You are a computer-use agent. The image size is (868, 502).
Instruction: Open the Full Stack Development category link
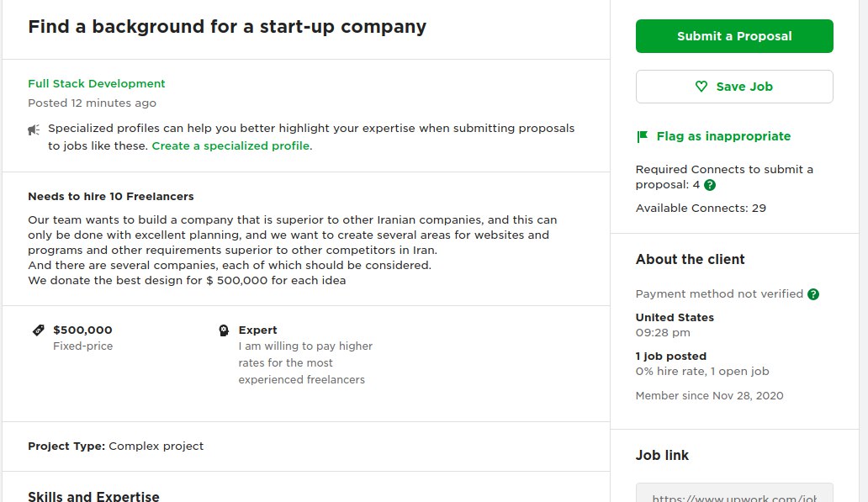97,83
